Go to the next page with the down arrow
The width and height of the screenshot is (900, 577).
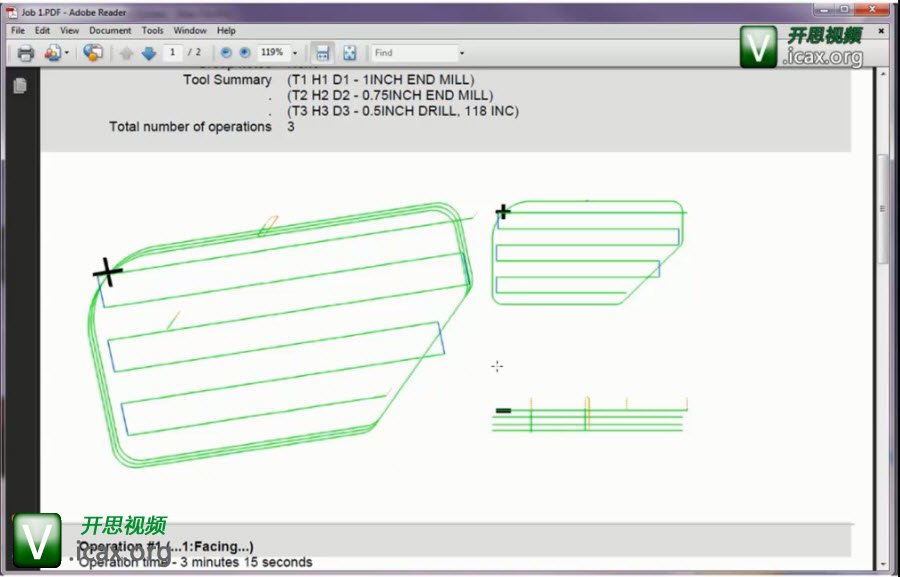148,53
